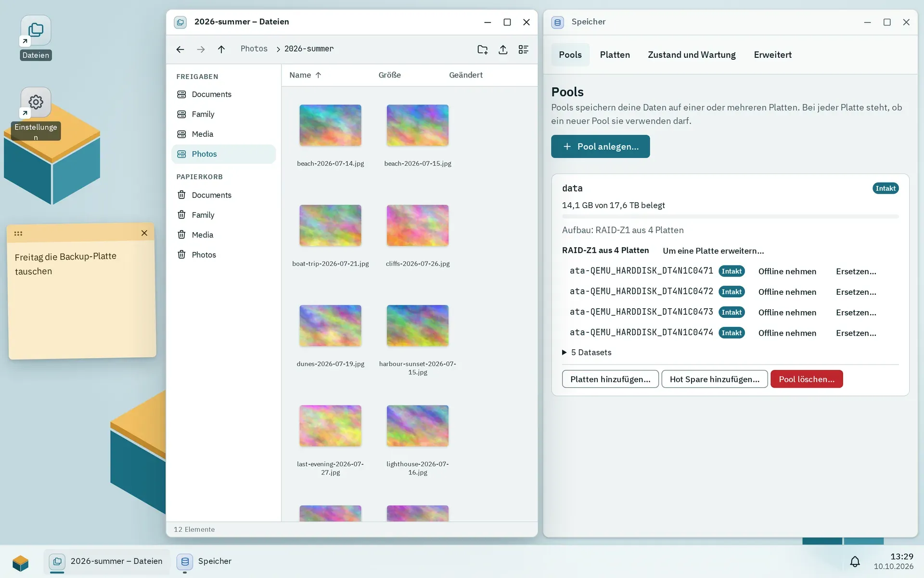Take disk DT4N1C0471 offline
The image size is (924, 578).
tap(787, 272)
